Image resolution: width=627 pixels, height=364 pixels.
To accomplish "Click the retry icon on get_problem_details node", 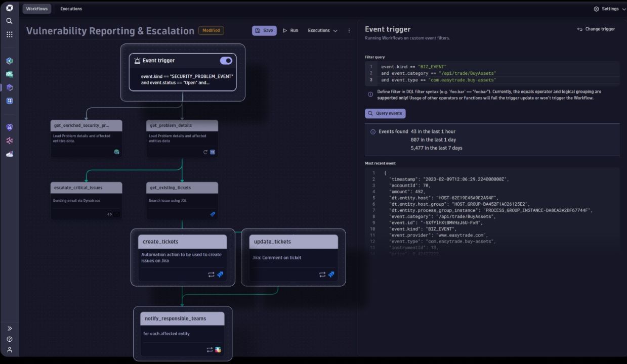I will coord(205,152).
